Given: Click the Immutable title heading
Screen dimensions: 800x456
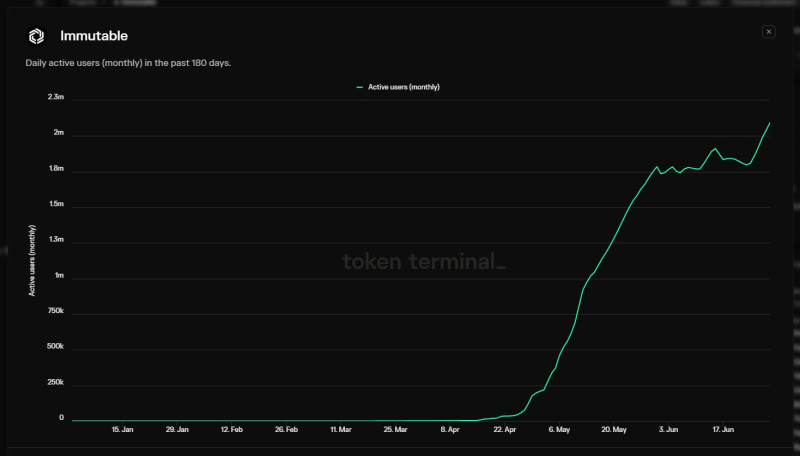Looking at the screenshot, I should coord(94,36).
